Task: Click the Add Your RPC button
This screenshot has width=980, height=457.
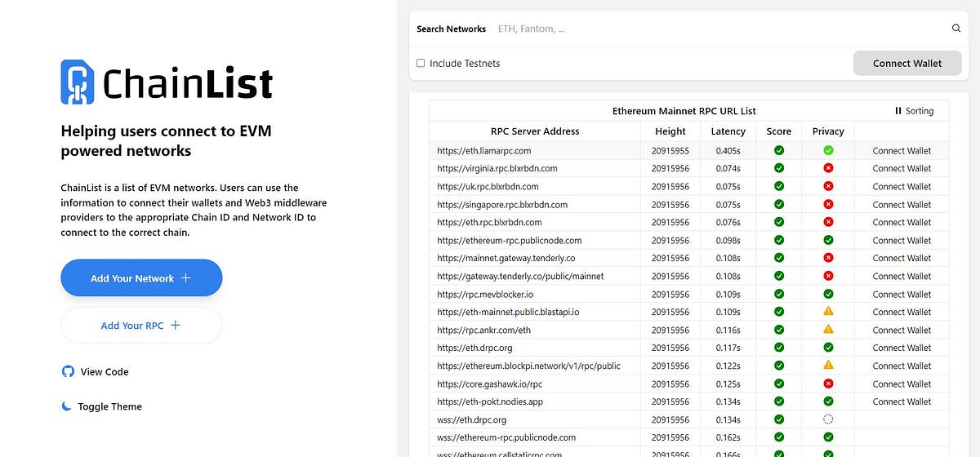Action: (141, 325)
